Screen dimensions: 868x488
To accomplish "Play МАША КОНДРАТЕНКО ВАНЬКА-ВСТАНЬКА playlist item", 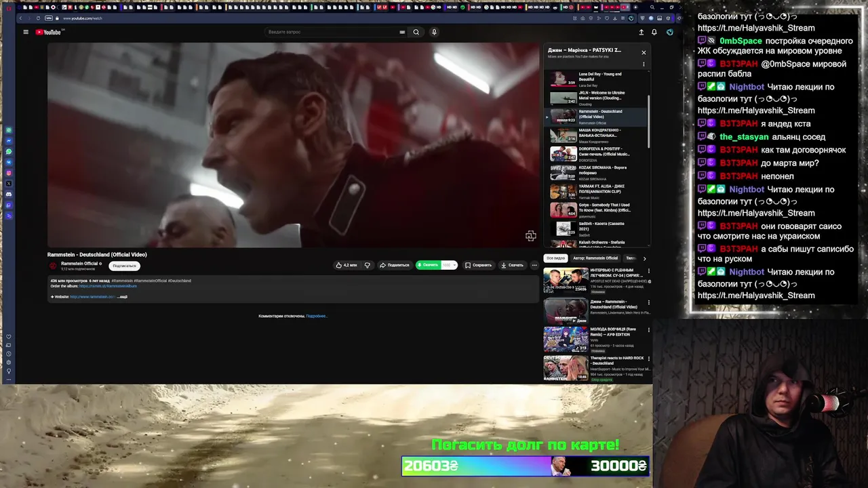I will (597, 135).
